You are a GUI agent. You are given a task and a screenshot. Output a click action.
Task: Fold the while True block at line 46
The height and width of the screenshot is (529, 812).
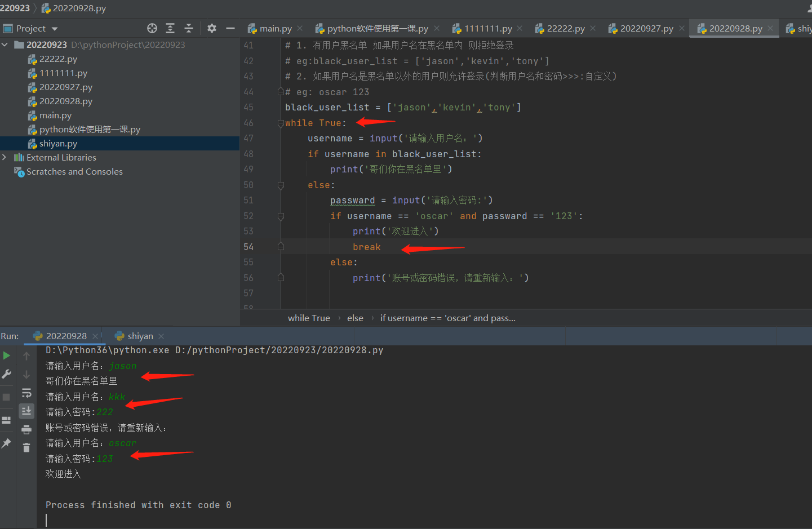click(281, 123)
